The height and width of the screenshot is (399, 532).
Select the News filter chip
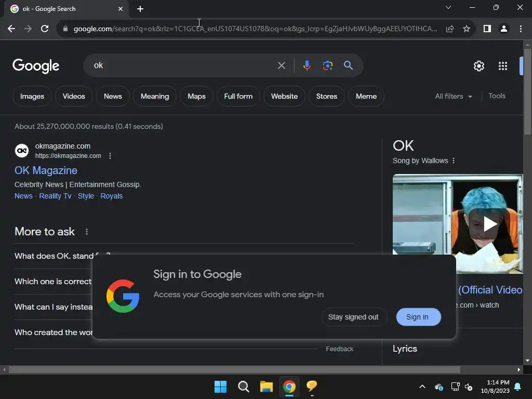pos(113,96)
